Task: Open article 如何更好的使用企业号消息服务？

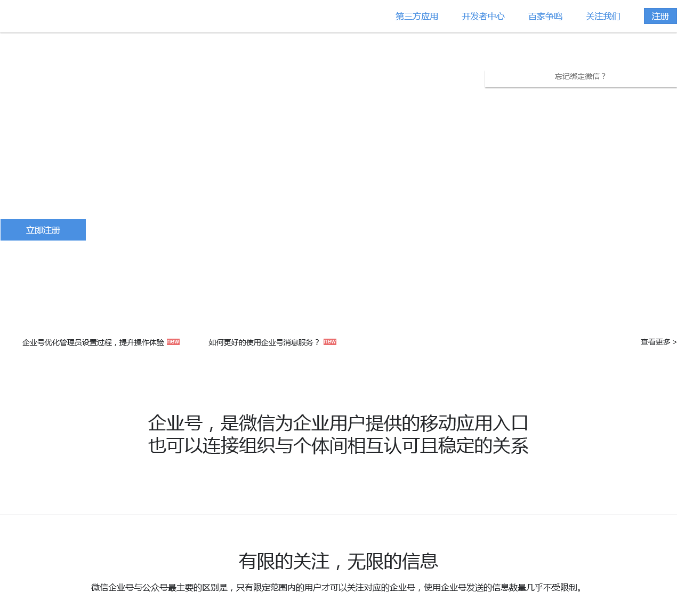Action: (264, 342)
